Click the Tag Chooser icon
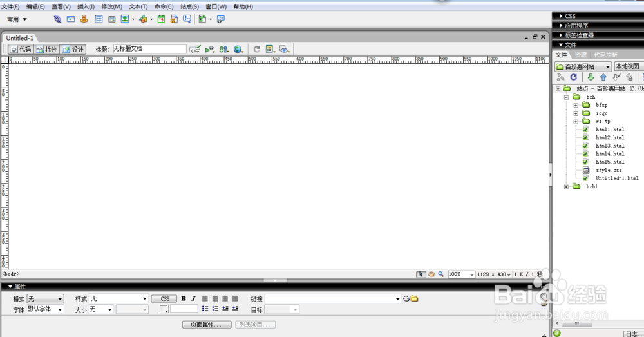The height and width of the screenshot is (337, 644). click(x=220, y=19)
